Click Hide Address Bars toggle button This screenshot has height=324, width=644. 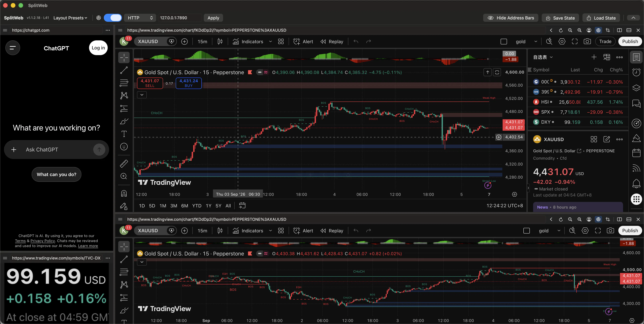(x=511, y=18)
